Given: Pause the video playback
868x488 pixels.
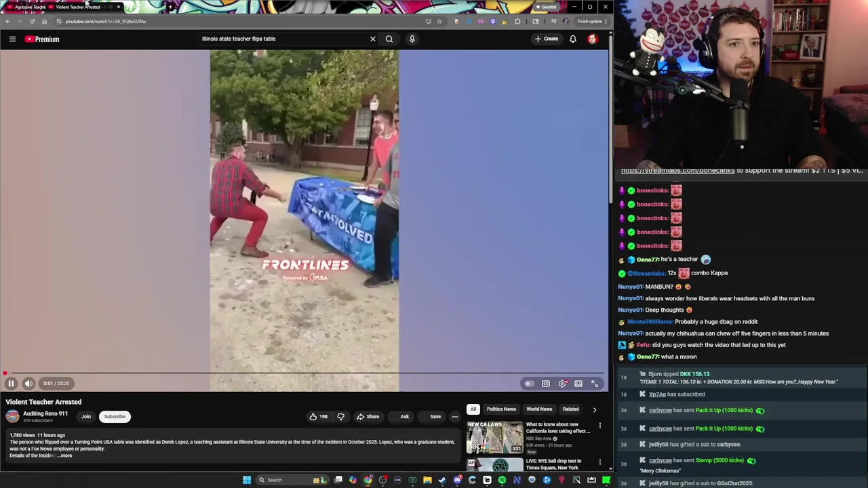Looking at the screenshot, I should [x=11, y=384].
